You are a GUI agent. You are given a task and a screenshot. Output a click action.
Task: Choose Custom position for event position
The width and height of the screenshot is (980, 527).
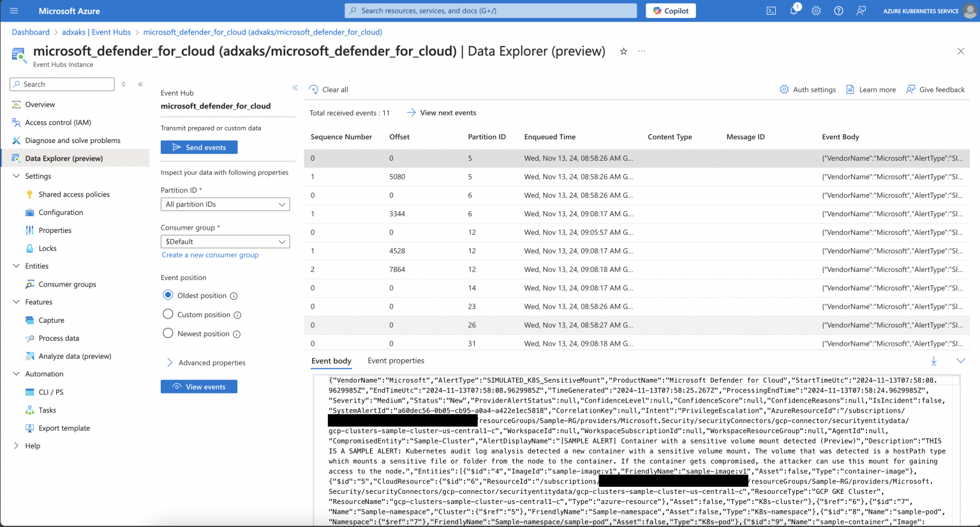click(167, 314)
